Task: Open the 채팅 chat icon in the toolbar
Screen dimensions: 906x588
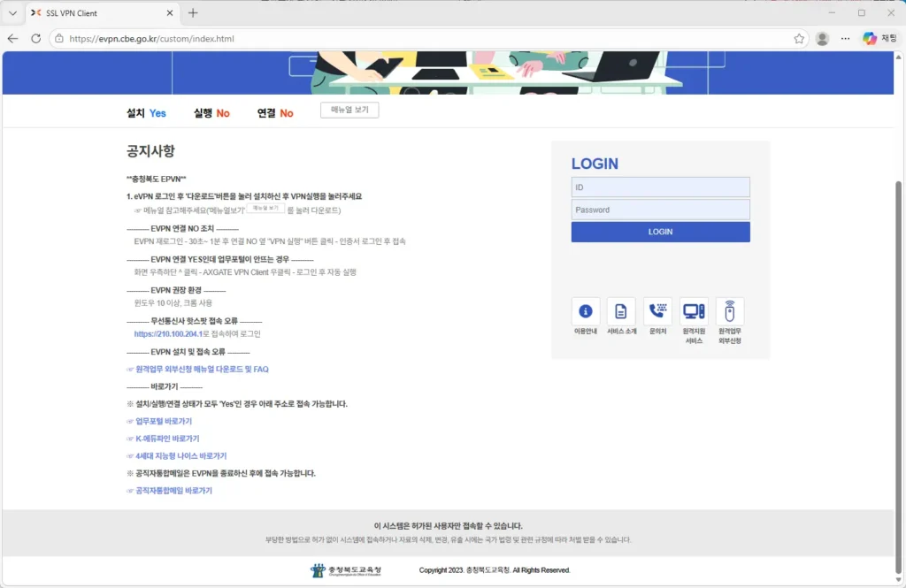Action: 871,38
